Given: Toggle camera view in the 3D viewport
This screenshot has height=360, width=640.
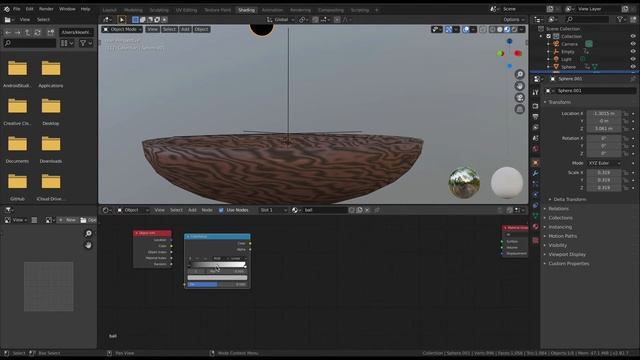Looking at the screenshot, I should 520,98.
